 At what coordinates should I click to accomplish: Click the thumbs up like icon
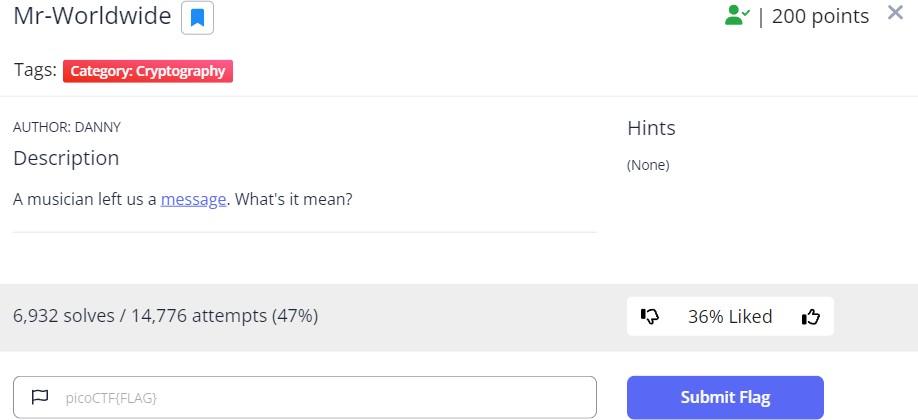pyautogui.click(x=810, y=317)
